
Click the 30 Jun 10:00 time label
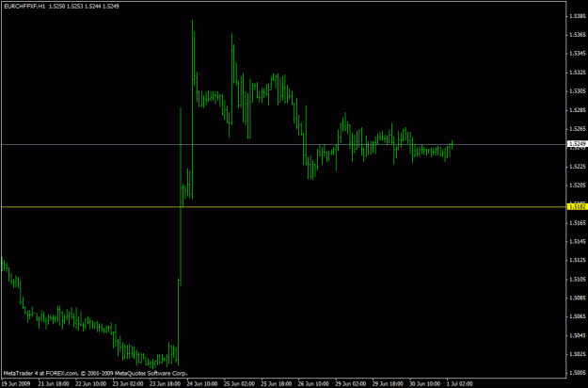pyautogui.click(x=425, y=384)
